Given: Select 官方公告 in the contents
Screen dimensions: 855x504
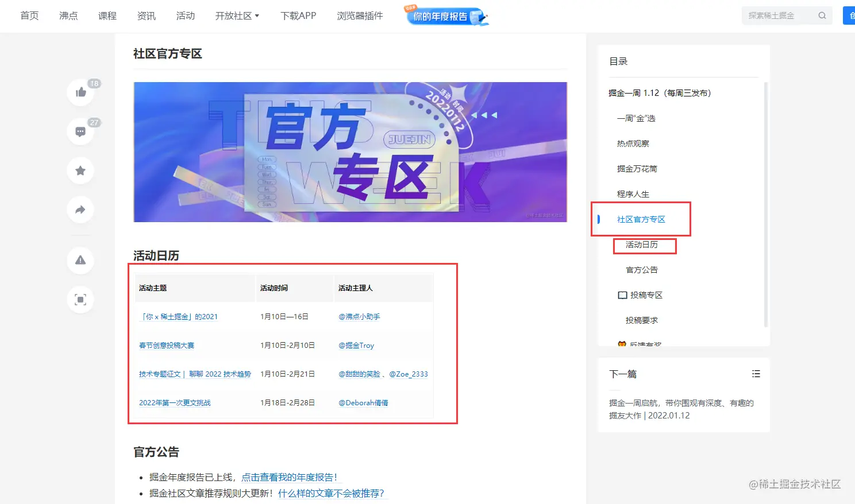Looking at the screenshot, I should [642, 270].
